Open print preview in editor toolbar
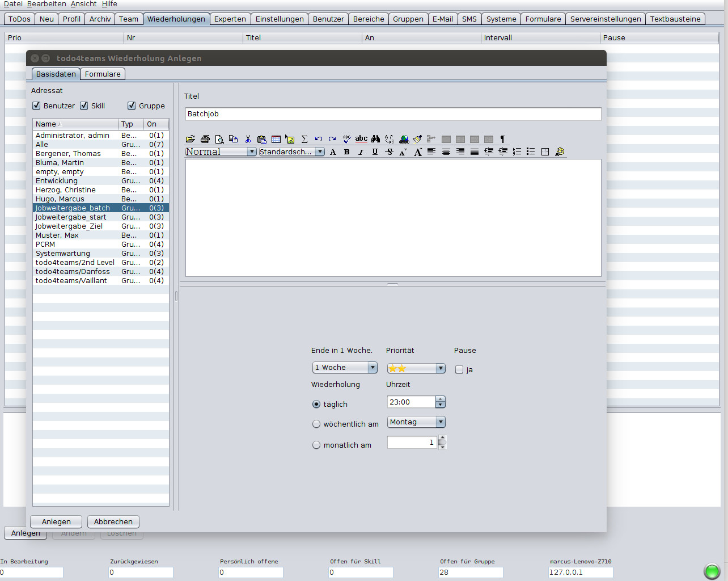The width and height of the screenshot is (728, 581). pos(219,139)
